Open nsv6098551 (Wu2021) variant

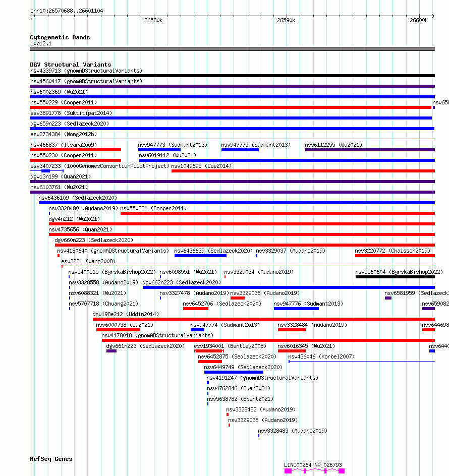coord(188,273)
